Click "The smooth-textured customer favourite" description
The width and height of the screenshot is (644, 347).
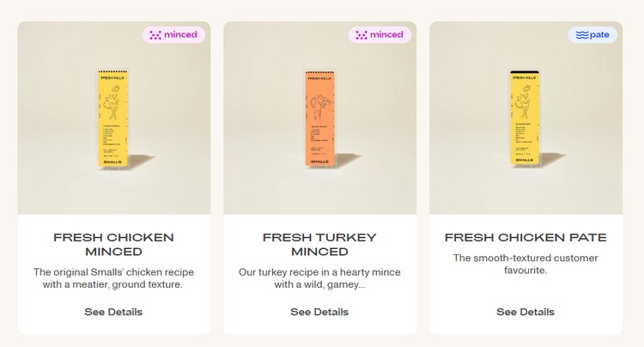(526, 265)
